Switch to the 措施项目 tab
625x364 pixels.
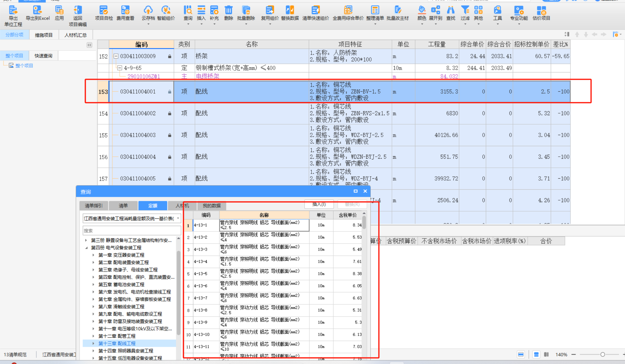click(x=44, y=35)
